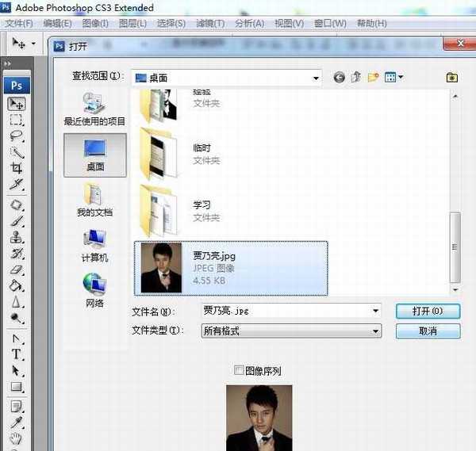476x451 pixels.
Task: Open the view menu dropdown arrow
Action: click(401, 78)
